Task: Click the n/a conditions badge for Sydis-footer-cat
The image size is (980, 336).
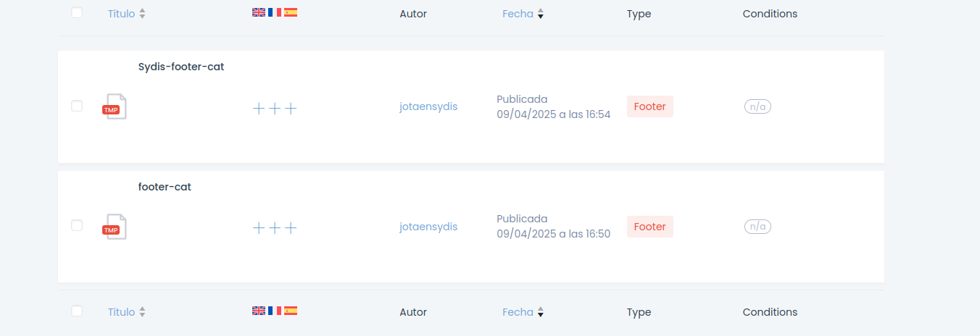Action: [757, 106]
